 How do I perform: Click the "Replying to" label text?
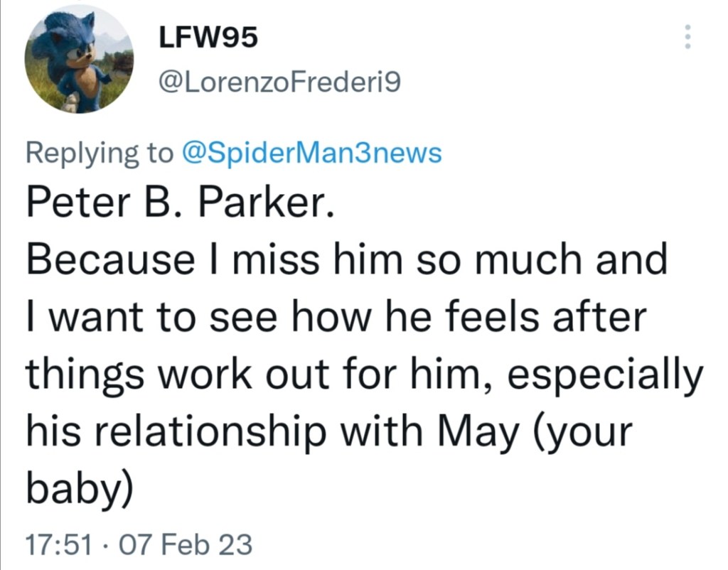pyautogui.click(x=99, y=153)
